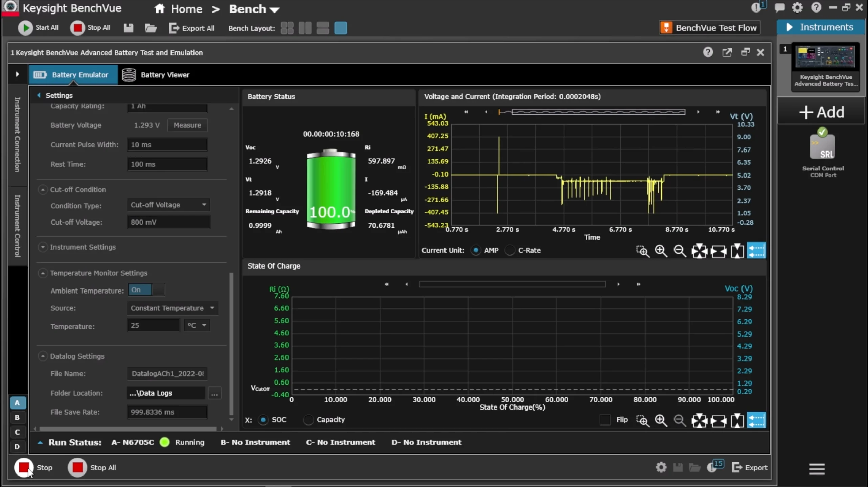868x487 pixels.
Task: Open the help icon in battery test panel
Action: tap(708, 52)
